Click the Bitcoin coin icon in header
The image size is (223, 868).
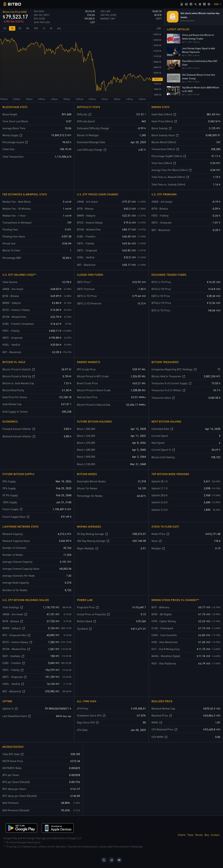tap(191, 4)
